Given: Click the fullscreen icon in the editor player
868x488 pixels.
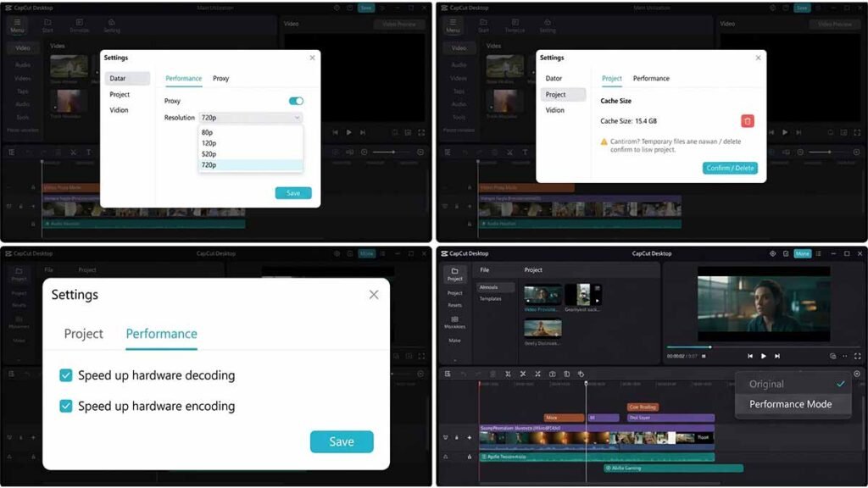Looking at the screenshot, I should pyautogui.click(x=858, y=357).
